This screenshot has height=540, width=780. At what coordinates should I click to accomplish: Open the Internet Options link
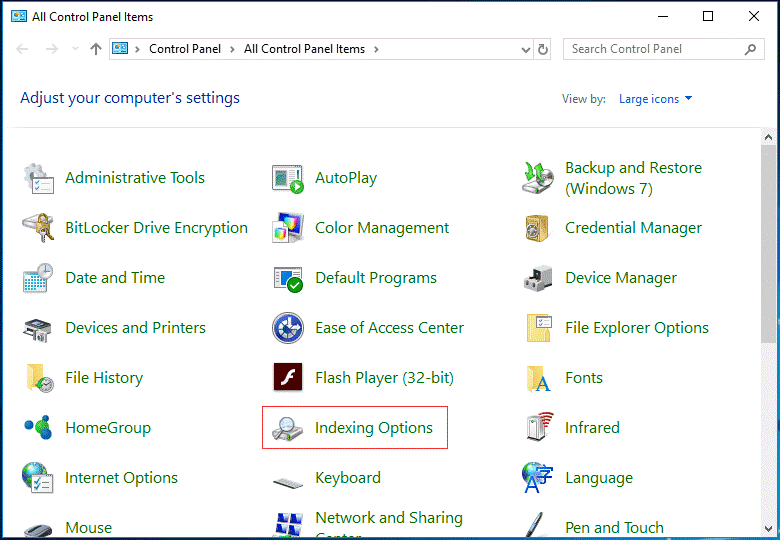click(121, 478)
